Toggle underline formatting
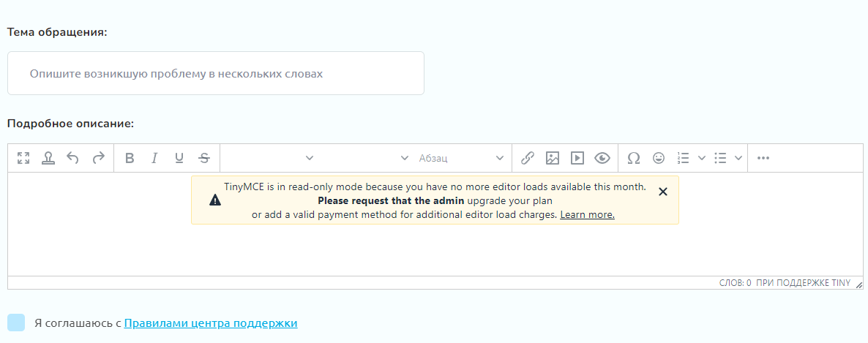Viewport: 868px width, 343px height. click(x=179, y=158)
